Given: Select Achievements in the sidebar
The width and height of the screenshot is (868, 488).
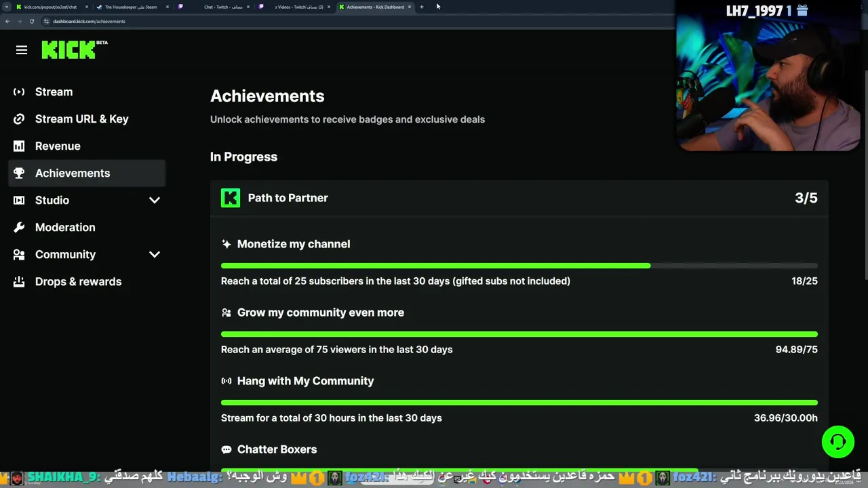Looking at the screenshot, I should 86,173.
